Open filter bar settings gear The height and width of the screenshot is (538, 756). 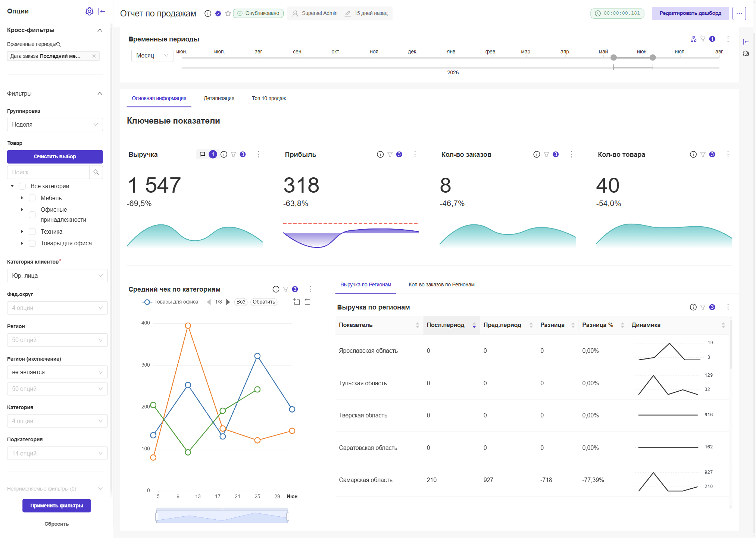(x=89, y=11)
